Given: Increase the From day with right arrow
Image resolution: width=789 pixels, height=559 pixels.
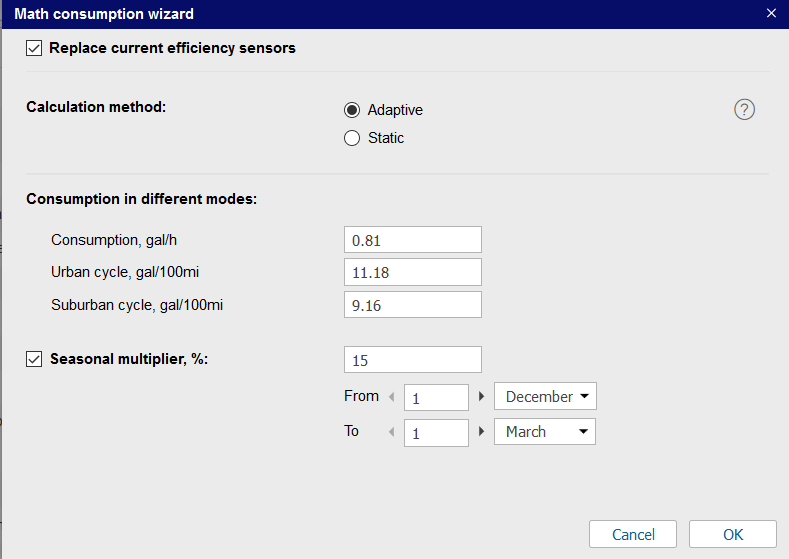Looking at the screenshot, I should coord(481,397).
